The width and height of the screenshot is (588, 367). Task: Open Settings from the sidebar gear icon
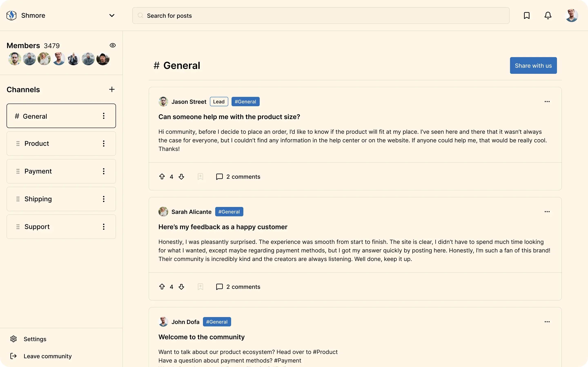coord(13,339)
